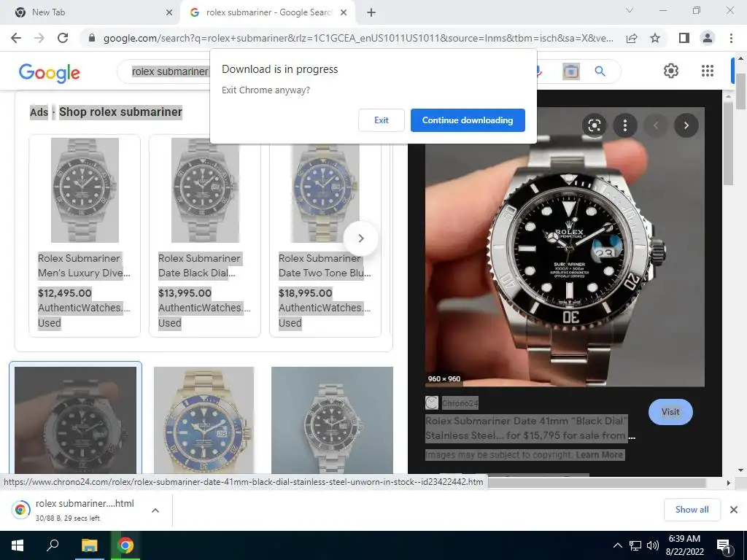Click the preview panel scrollbar
The image size is (747, 560).
click(728, 143)
